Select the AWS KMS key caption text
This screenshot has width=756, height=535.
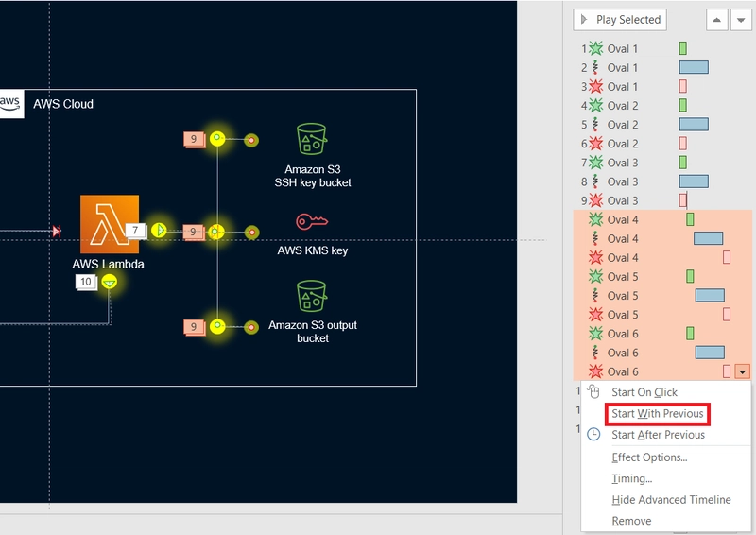coord(313,250)
